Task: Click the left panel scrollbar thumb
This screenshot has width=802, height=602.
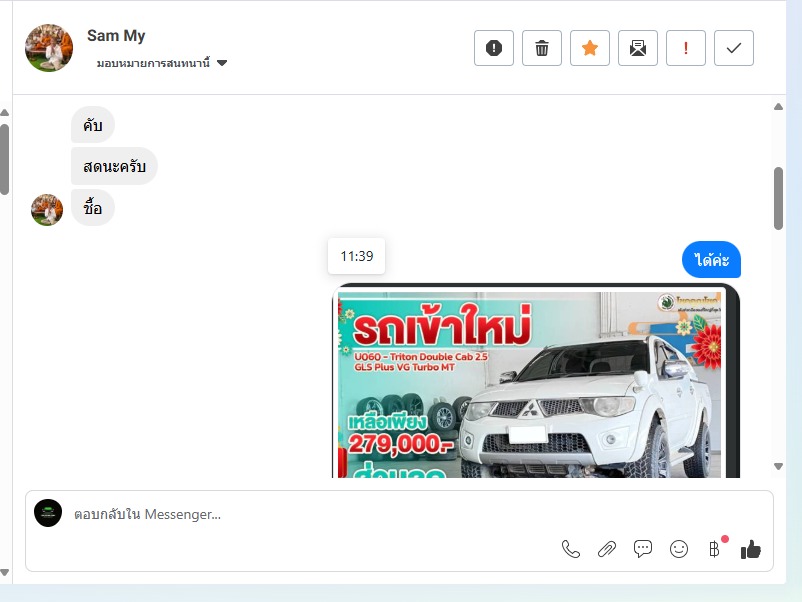Action: click(x=4, y=159)
